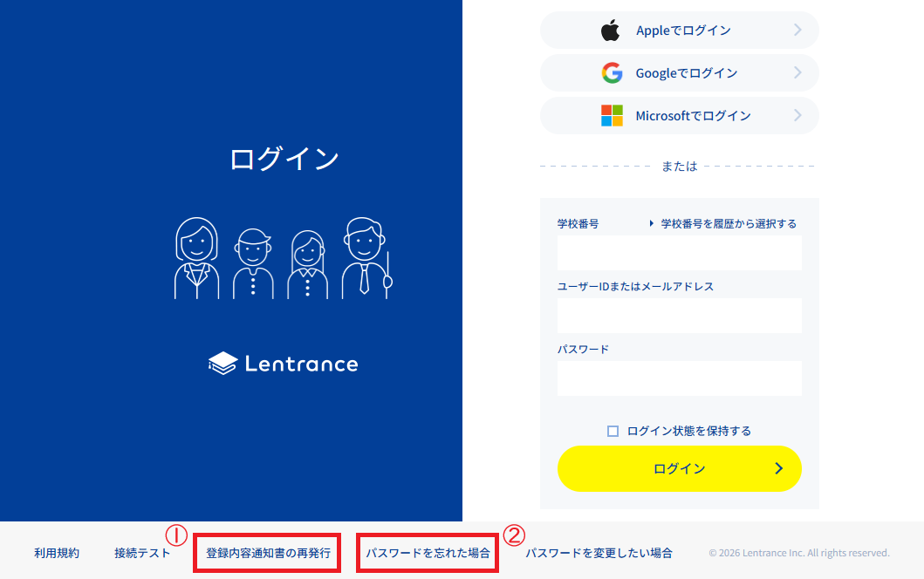Open 登録内容通知書の再発行
The height and width of the screenshot is (579, 924).
click(x=266, y=552)
